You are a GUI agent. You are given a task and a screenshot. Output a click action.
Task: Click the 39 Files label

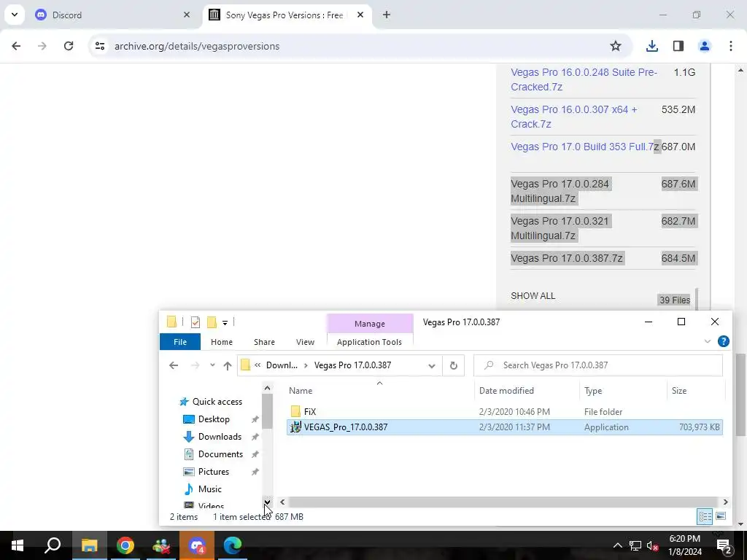coord(675,300)
